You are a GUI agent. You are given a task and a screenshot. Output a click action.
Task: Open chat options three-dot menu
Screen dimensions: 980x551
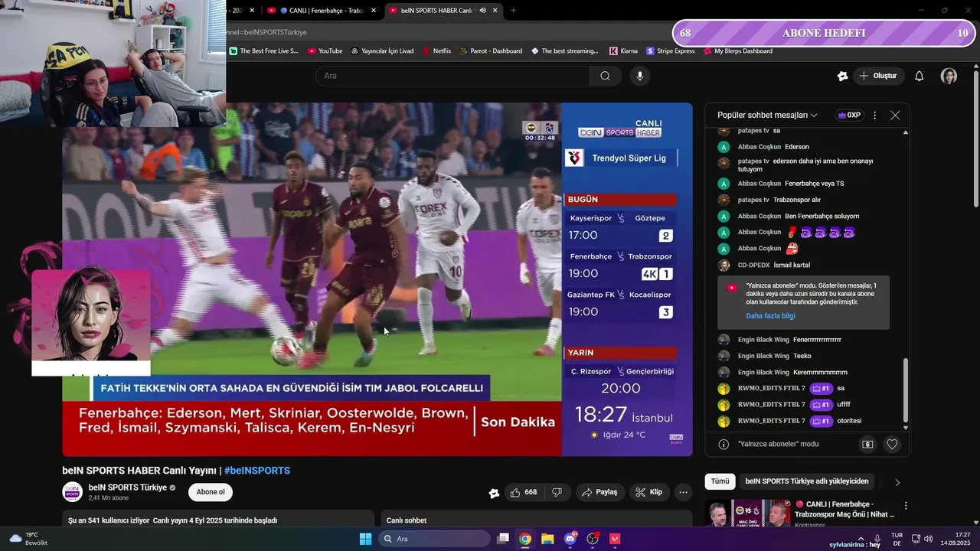875,116
